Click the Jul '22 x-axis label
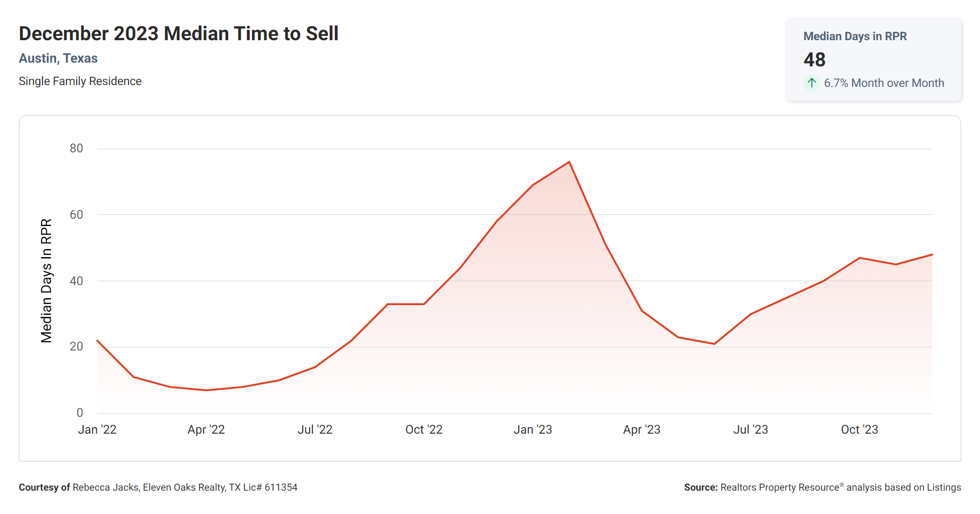The image size is (980, 514). tap(315, 429)
